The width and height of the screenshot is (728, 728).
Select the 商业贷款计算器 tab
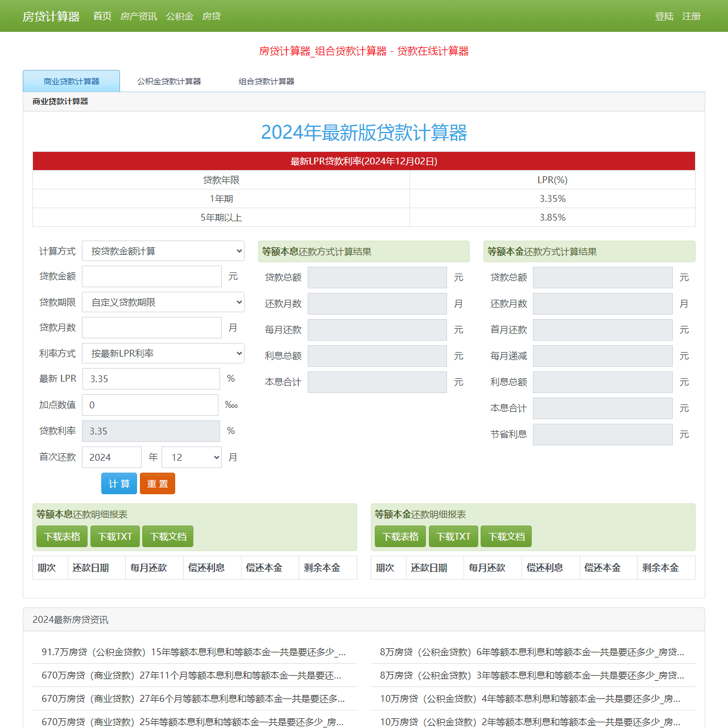click(x=71, y=81)
